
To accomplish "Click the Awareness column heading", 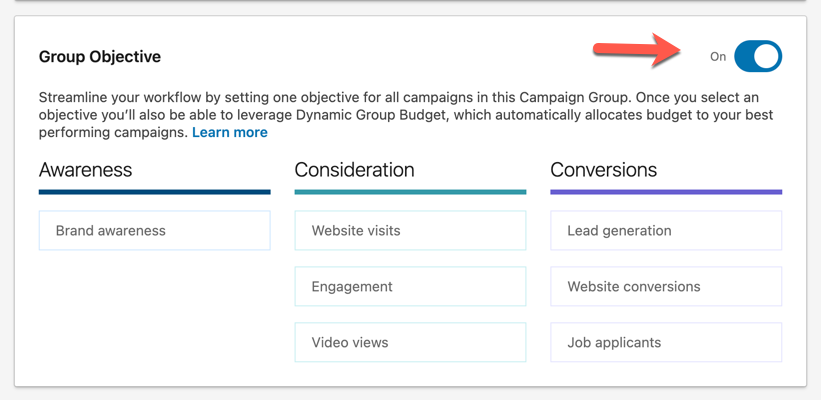I will point(85,170).
